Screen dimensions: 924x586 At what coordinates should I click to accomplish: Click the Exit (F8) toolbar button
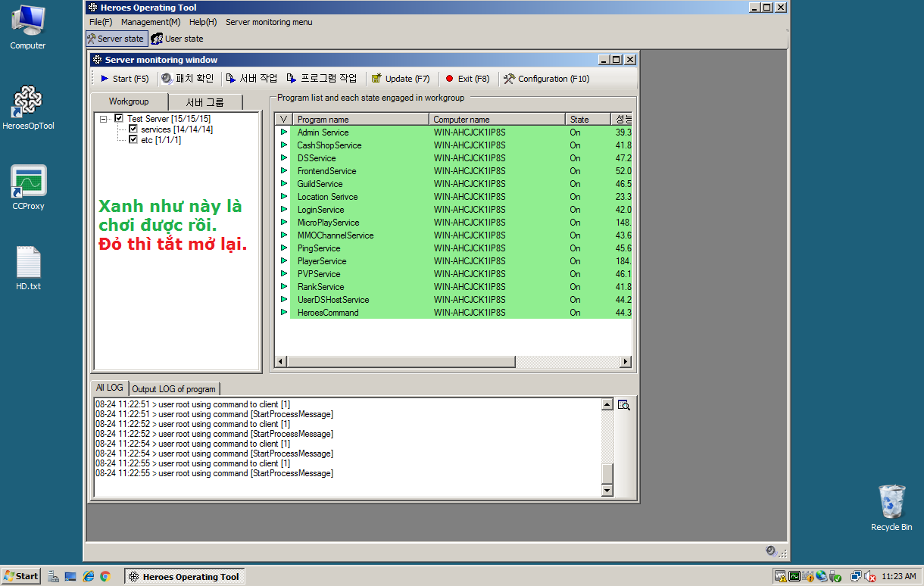pyautogui.click(x=467, y=79)
